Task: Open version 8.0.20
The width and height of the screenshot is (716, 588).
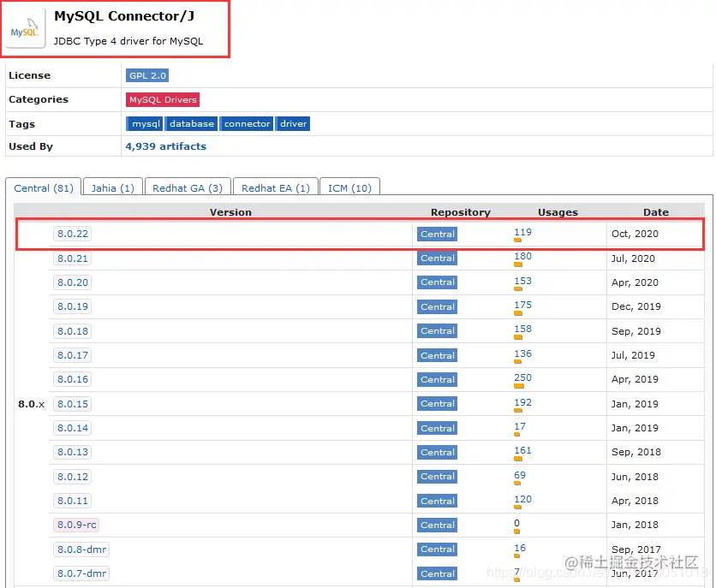Action: [x=72, y=282]
